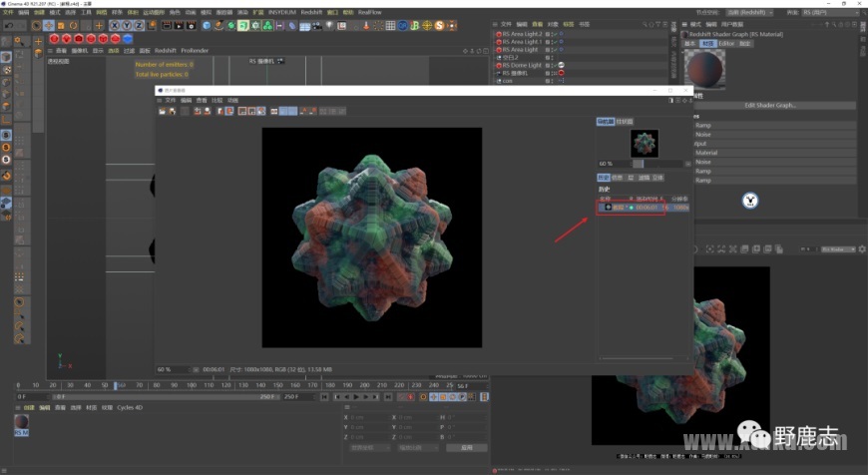The height and width of the screenshot is (475, 868).
Task: Click the position X field in coordinates
Action: coord(368,417)
